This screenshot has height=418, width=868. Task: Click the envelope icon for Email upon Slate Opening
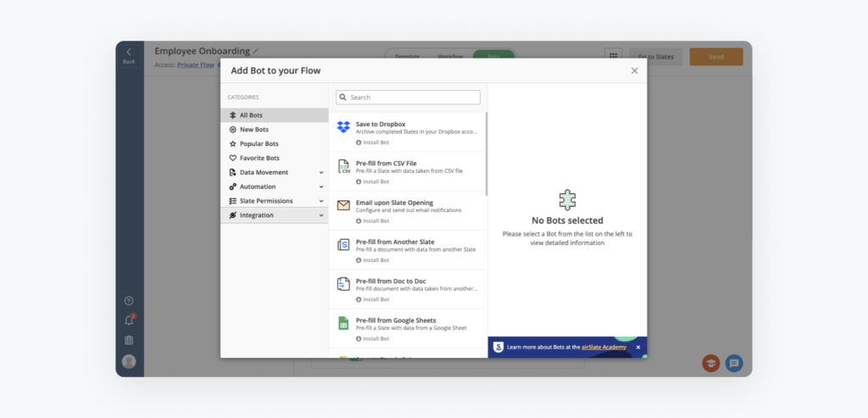(x=343, y=205)
